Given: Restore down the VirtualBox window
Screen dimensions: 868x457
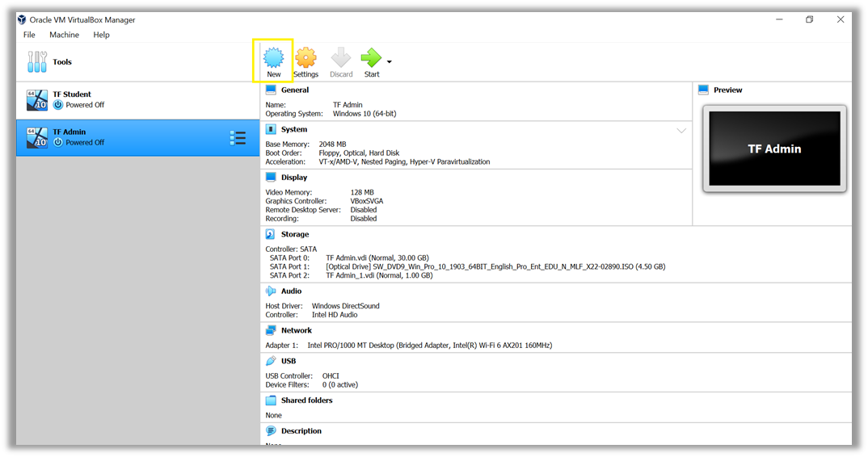Looking at the screenshot, I should click(809, 19).
